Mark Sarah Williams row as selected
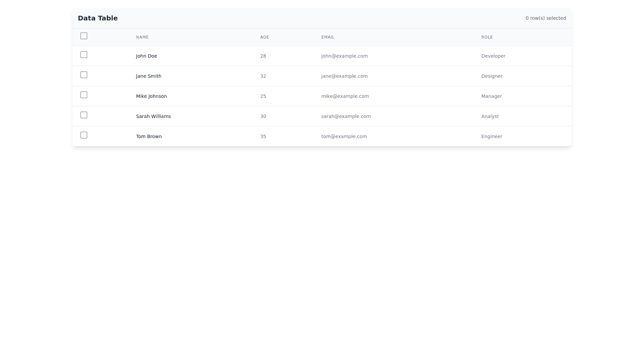Image resolution: width=644 pixels, height=362 pixels. pos(84,115)
